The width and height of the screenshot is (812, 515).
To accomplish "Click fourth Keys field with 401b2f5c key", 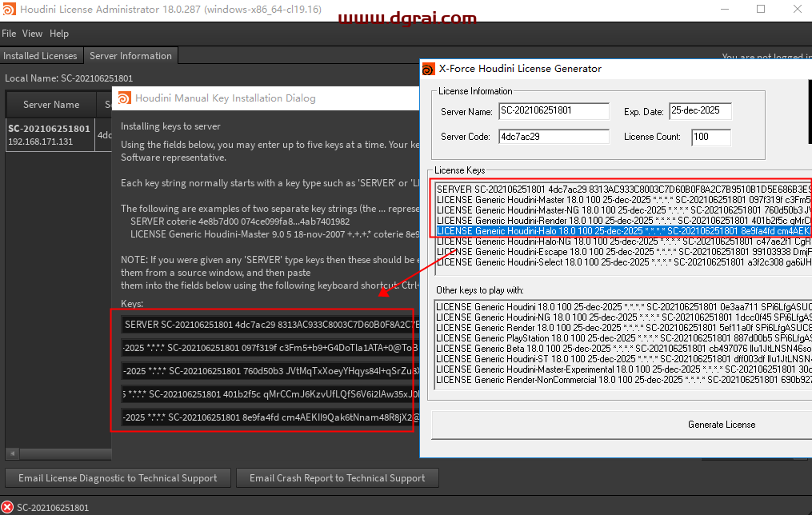I will coord(270,394).
